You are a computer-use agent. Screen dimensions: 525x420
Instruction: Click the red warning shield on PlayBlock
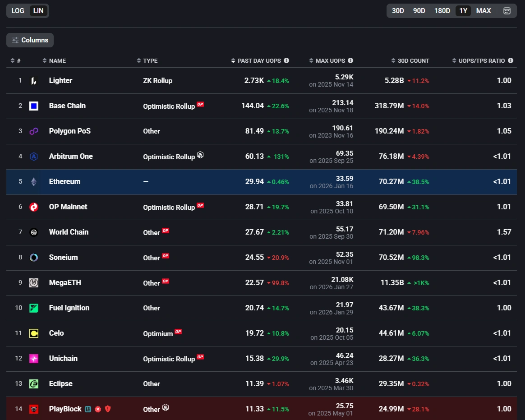pyautogui.click(x=108, y=409)
